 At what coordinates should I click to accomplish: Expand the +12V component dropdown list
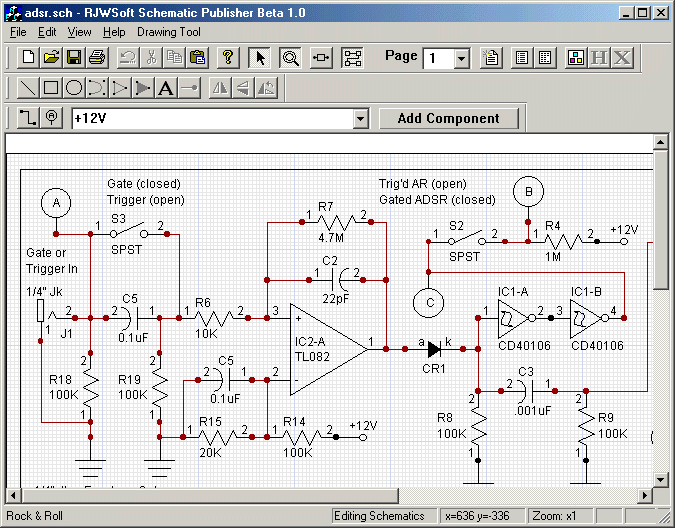coord(361,119)
